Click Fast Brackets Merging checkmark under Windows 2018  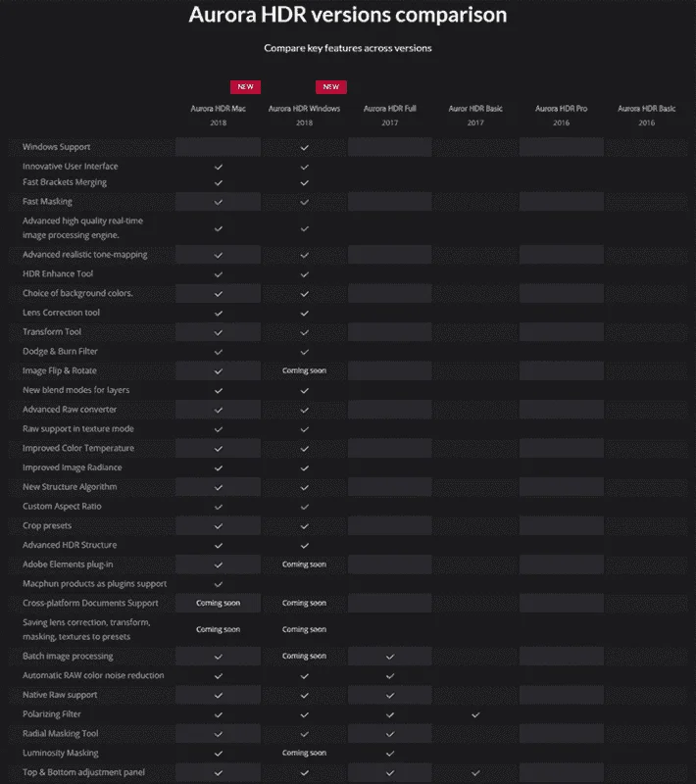pos(304,183)
